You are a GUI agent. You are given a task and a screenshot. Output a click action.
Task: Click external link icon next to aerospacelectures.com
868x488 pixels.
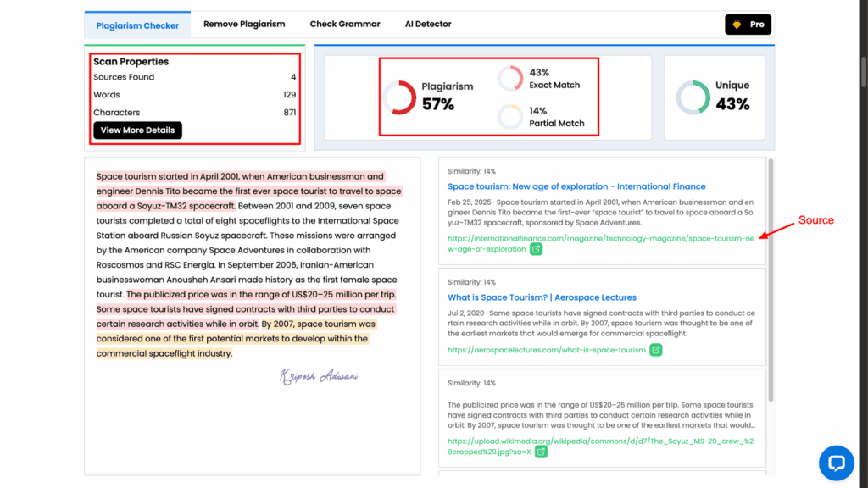pos(655,349)
